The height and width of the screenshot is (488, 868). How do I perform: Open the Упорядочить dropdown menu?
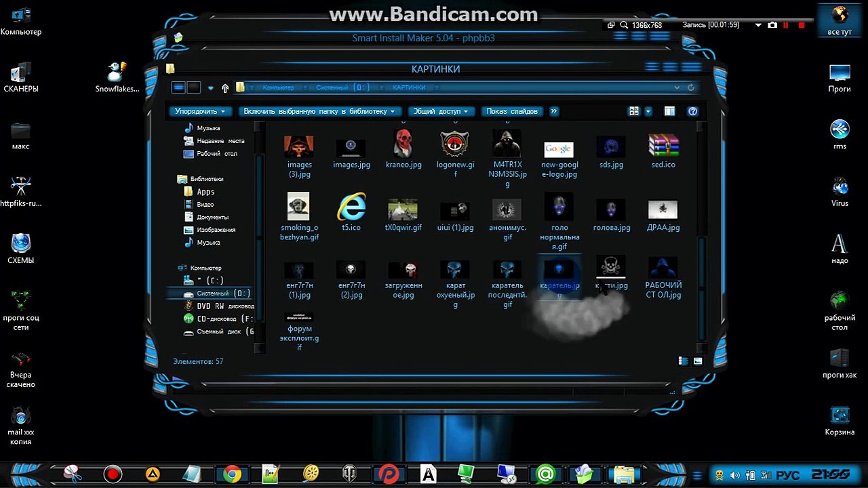[200, 111]
